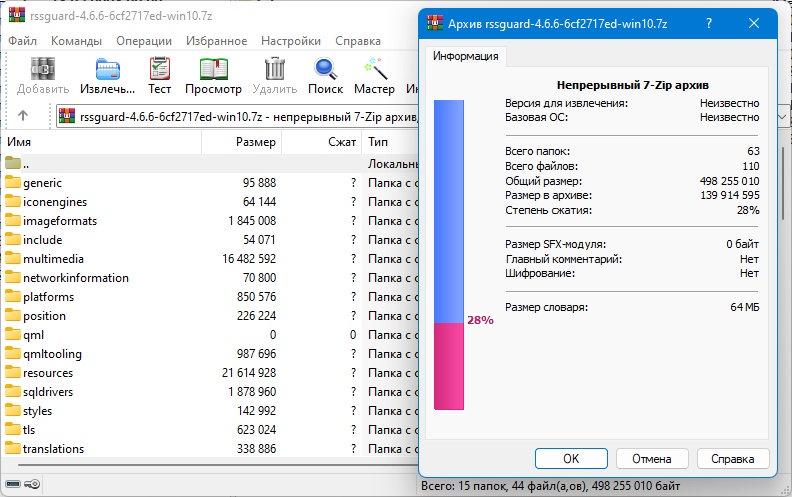The height and width of the screenshot is (497, 792).
Task: Click the WinRAR icon in main title bar
Action: point(17,15)
